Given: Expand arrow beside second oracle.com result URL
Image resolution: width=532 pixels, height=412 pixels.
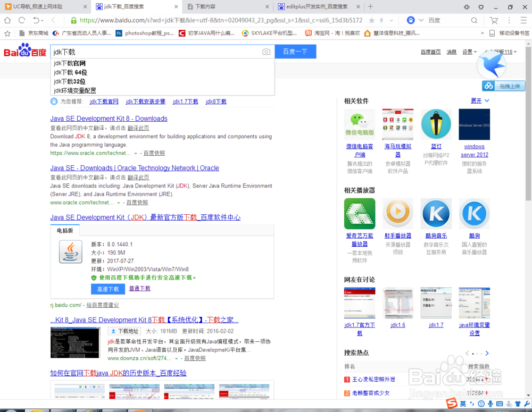Looking at the screenshot, I should point(119,203).
